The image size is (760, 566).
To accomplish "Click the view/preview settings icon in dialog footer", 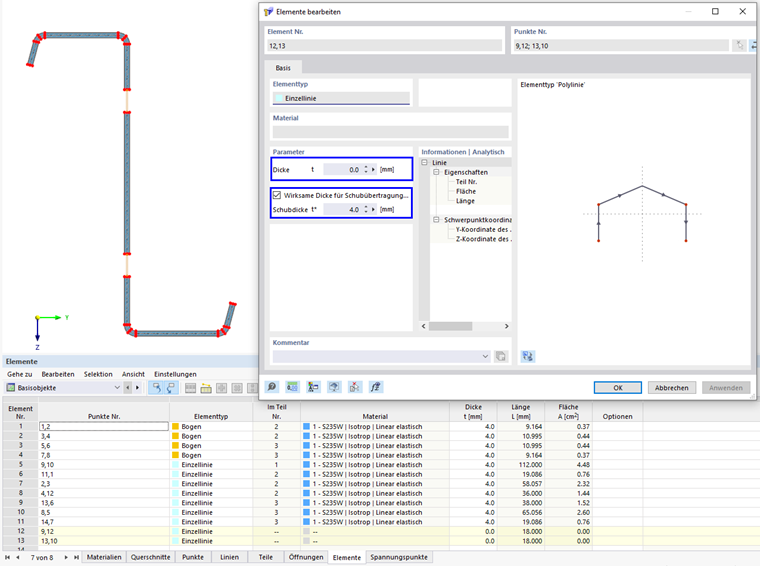I will (334, 387).
